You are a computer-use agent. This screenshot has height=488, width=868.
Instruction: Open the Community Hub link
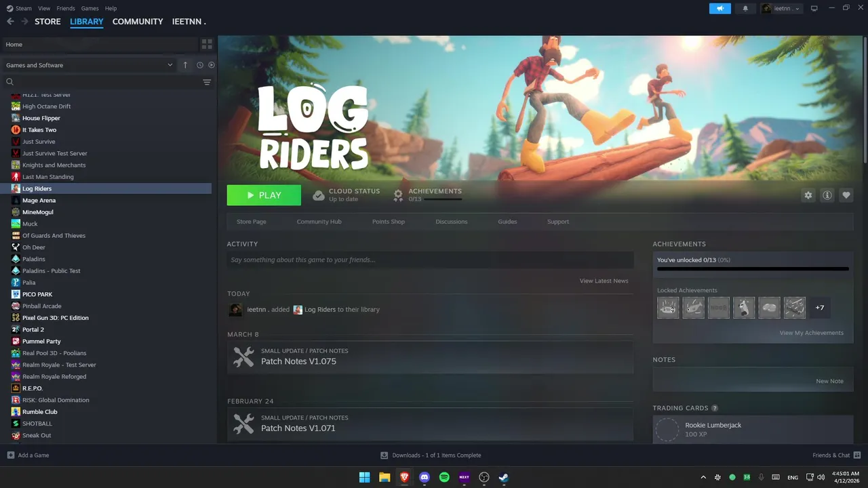point(319,222)
